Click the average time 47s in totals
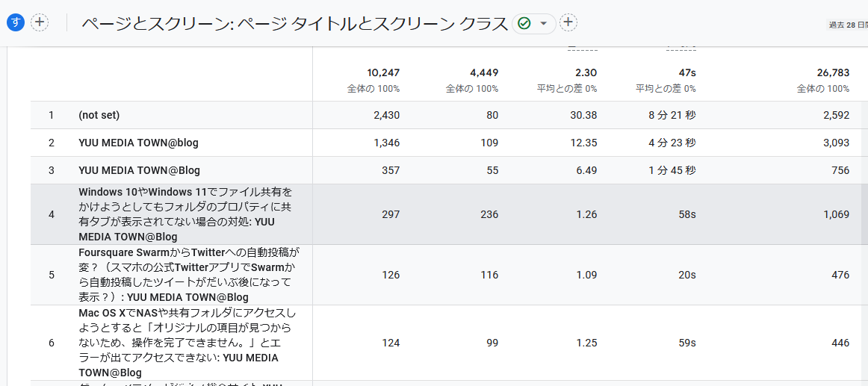The height and width of the screenshot is (386, 868). click(x=687, y=72)
